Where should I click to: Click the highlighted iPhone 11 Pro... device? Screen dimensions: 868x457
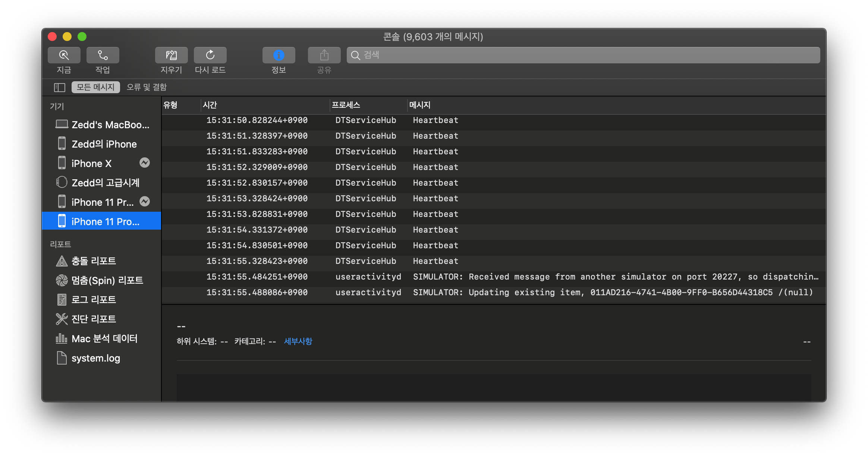[101, 221]
